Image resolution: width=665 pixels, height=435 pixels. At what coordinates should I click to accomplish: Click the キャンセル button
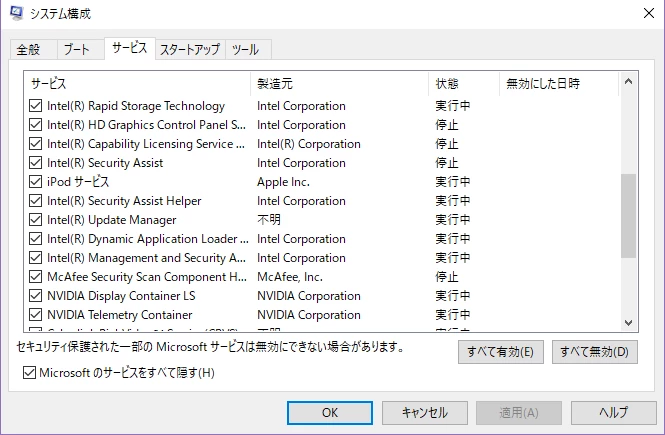(425, 413)
